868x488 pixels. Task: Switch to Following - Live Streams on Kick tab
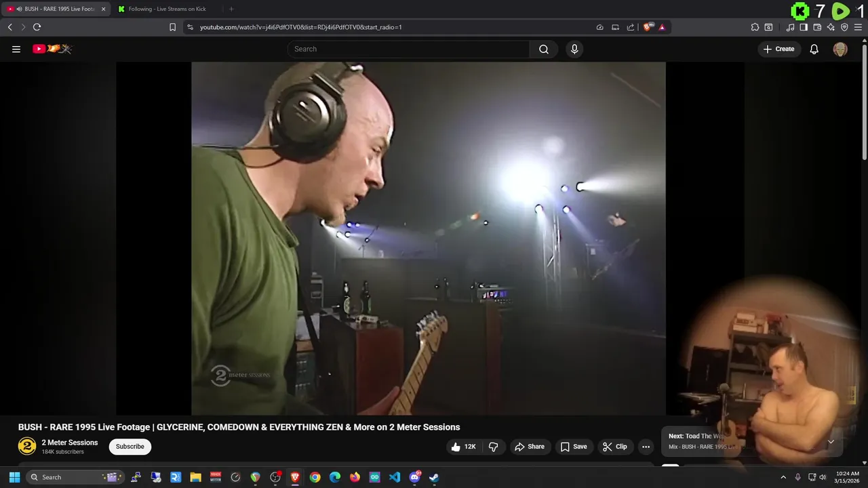pyautogui.click(x=167, y=9)
